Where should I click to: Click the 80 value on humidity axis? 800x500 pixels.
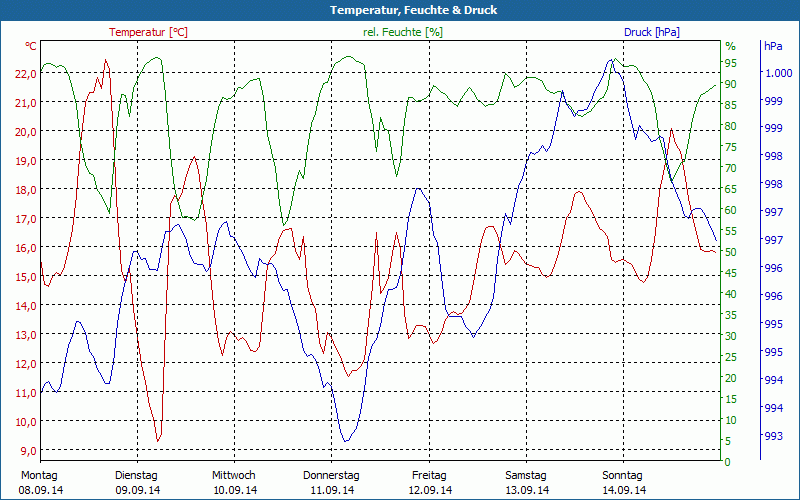pyautogui.click(x=731, y=126)
